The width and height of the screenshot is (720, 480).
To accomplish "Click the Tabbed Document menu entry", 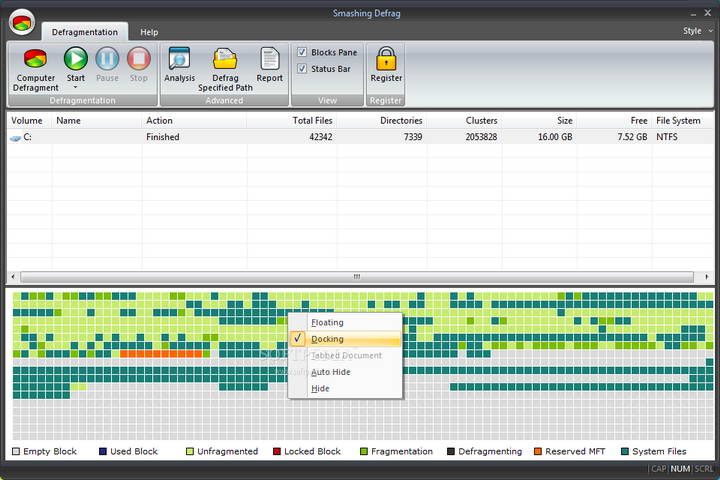I will point(346,356).
